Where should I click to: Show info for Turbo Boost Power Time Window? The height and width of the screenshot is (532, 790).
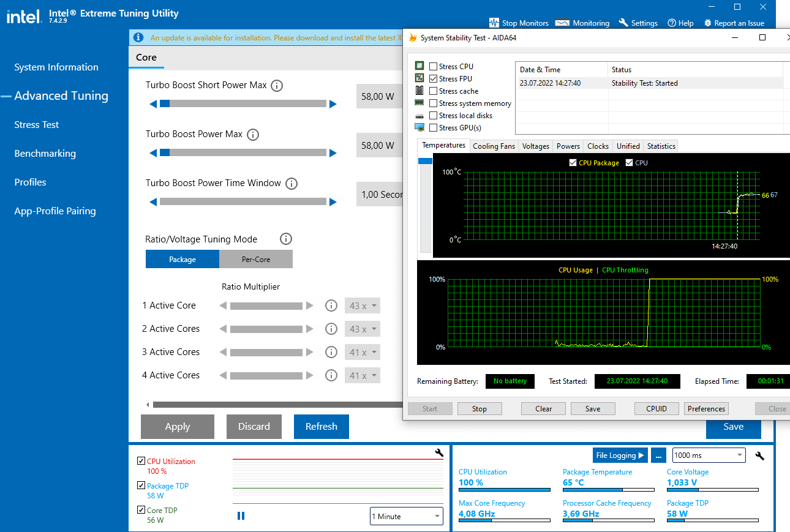click(292, 184)
